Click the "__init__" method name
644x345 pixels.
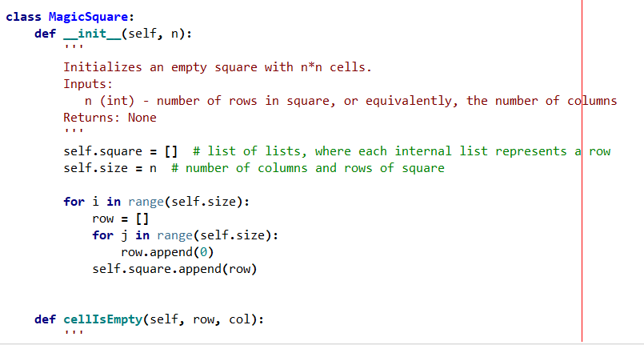click(x=92, y=34)
